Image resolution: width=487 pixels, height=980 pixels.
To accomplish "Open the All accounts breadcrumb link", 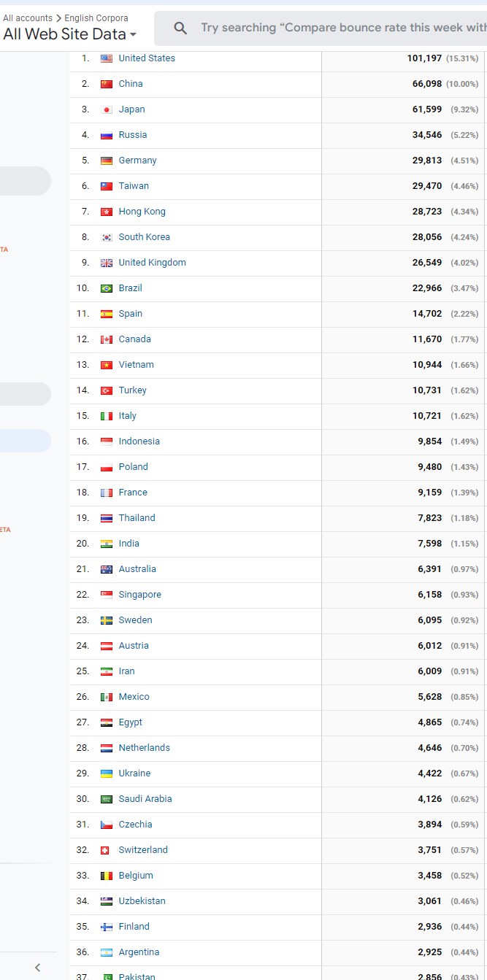I will 28,18.
